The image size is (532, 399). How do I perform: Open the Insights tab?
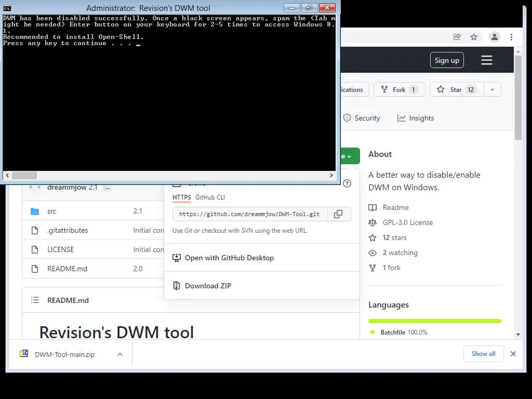416,118
